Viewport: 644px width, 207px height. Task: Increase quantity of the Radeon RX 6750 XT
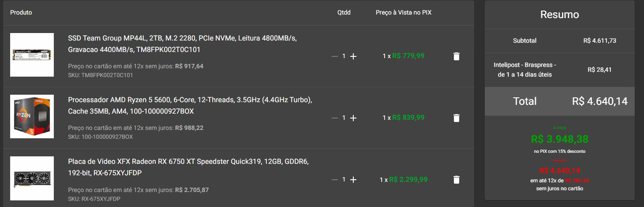(353, 180)
